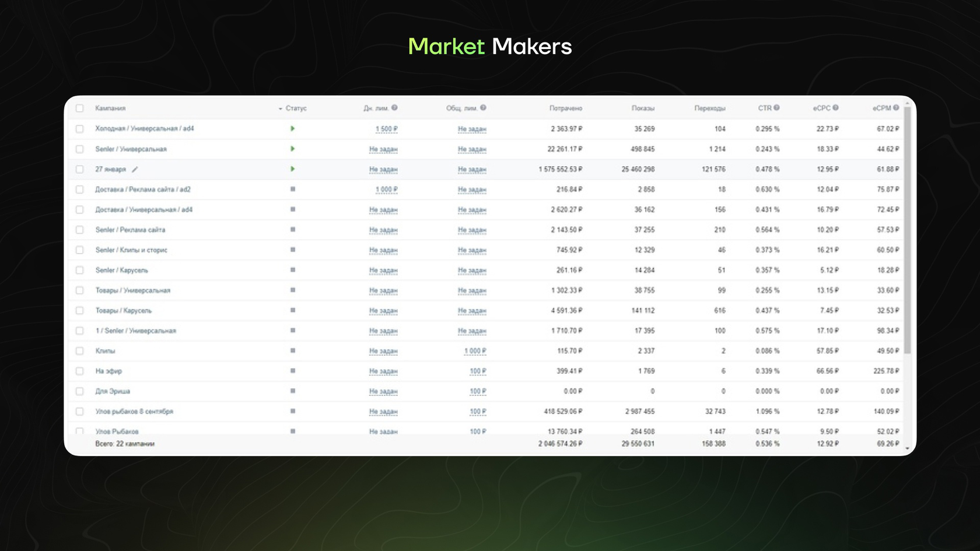
Task: Toggle the select-all checkbox in header row
Action: click(80, 108)
